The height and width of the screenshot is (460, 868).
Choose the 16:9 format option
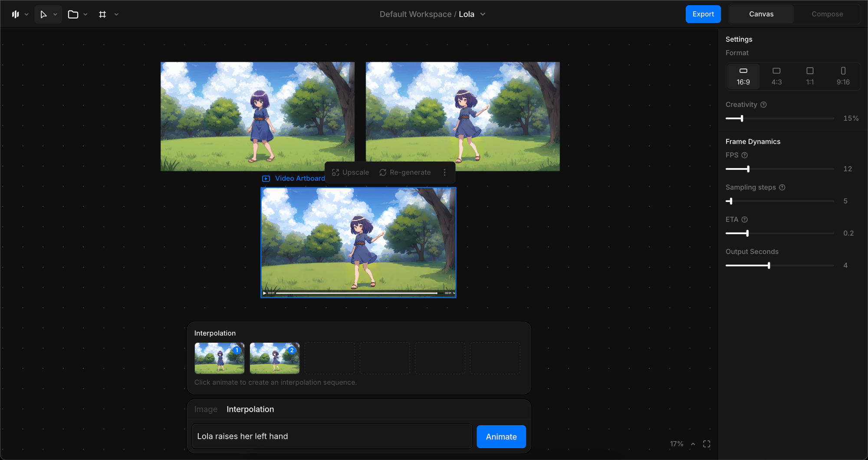[x=743, y=76]
